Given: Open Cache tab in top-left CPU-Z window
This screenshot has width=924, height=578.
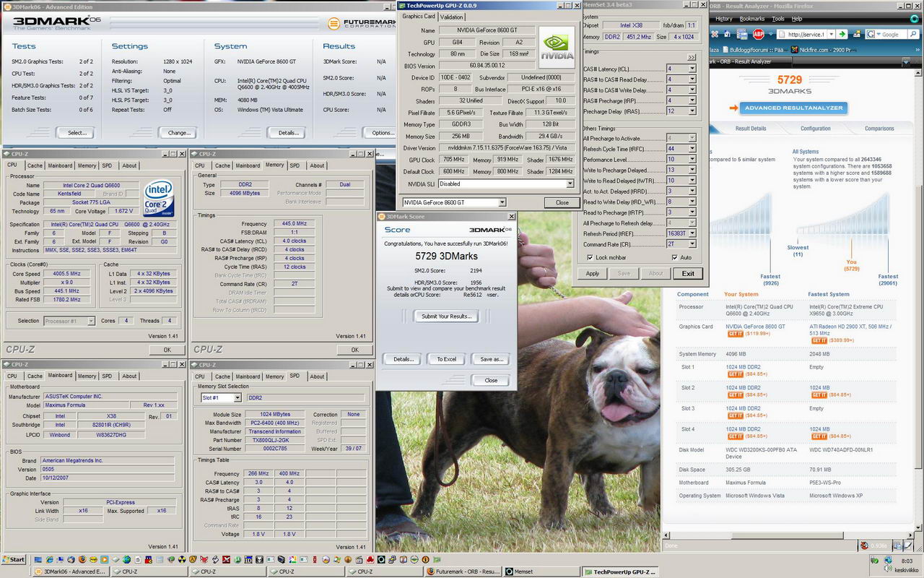Looking at the screenshot, I should (35, 165).
